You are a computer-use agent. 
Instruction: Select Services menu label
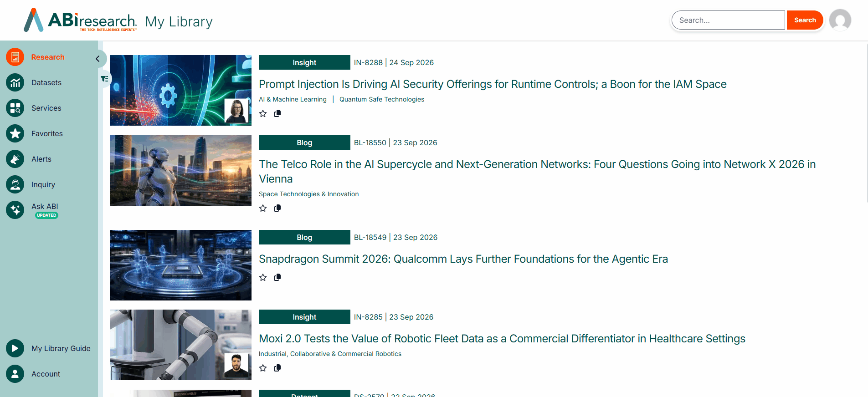click(x=46, y=108)
